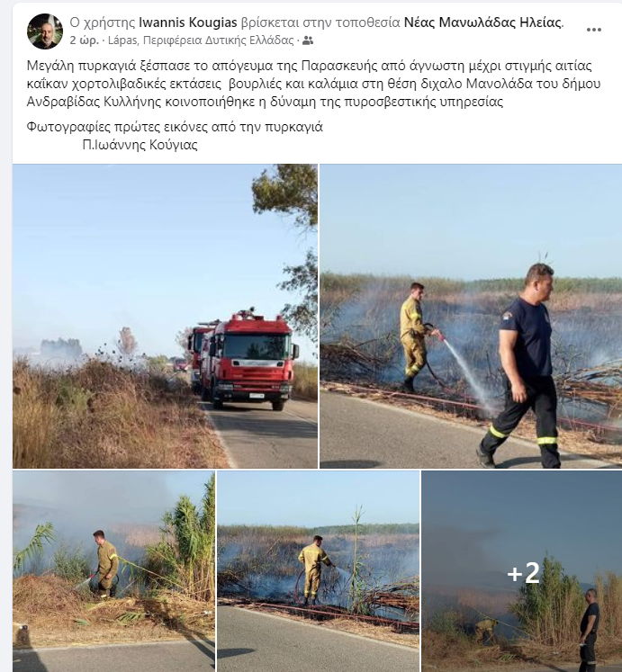This screenshot has height=672, width=622.
Task: Click man in black standing near reeds
Action: (x=589, y=630)
